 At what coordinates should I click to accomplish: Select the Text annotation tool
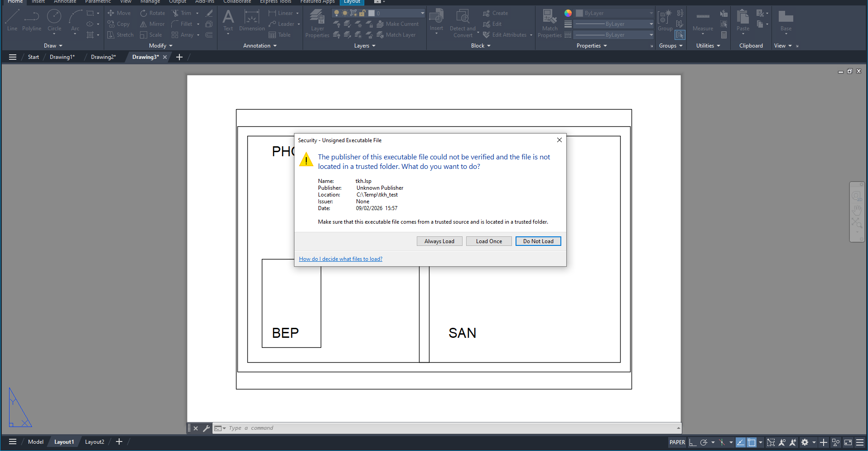228,21
